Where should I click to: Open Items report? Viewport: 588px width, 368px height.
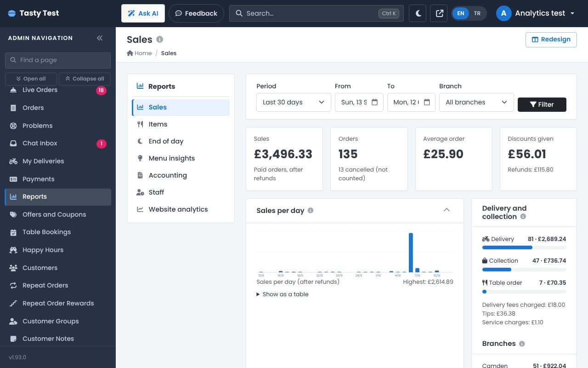tap(181, 124)
